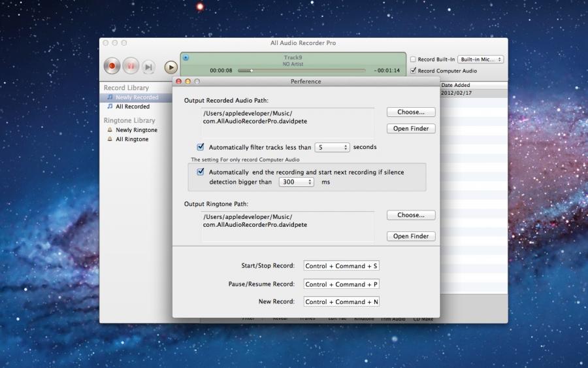This screenshot has height=368, width=588.
Task: Enable the Record Built-In checkbox
Action: pos(413,59)
